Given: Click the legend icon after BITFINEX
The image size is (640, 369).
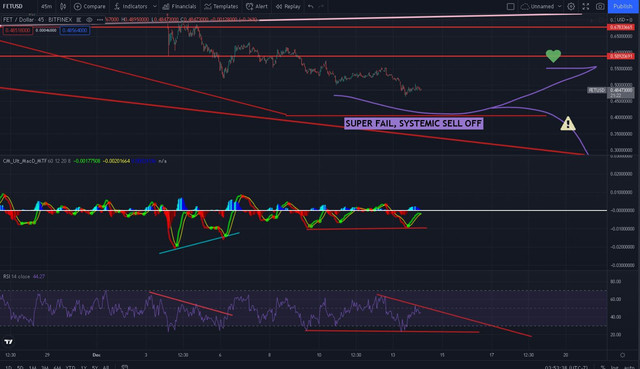Looking at the screenshot, I should tap(79, 20).
